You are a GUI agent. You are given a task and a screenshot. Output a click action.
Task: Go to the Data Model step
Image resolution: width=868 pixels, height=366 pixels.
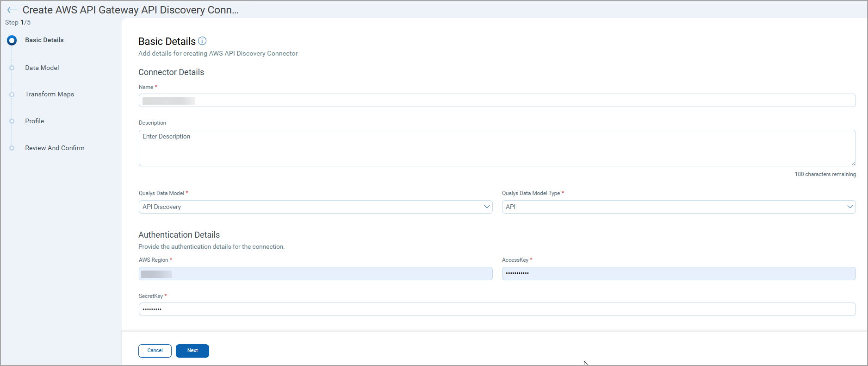pos(42,68)
